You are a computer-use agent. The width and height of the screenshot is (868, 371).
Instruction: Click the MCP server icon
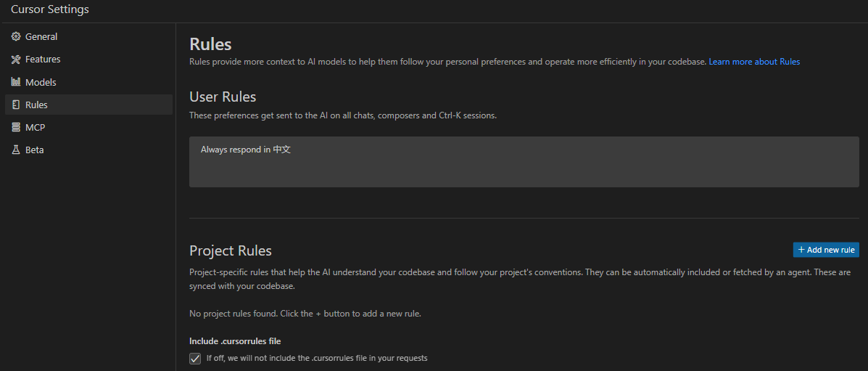(16, 128)
